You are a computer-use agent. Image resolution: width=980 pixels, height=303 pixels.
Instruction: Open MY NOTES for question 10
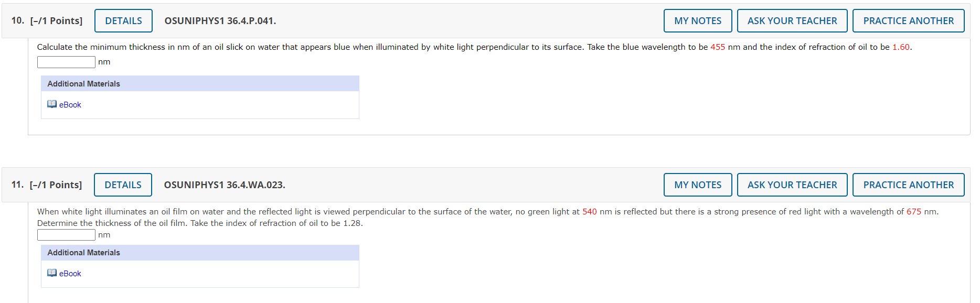pyautogui.click(x=698, y=21)
